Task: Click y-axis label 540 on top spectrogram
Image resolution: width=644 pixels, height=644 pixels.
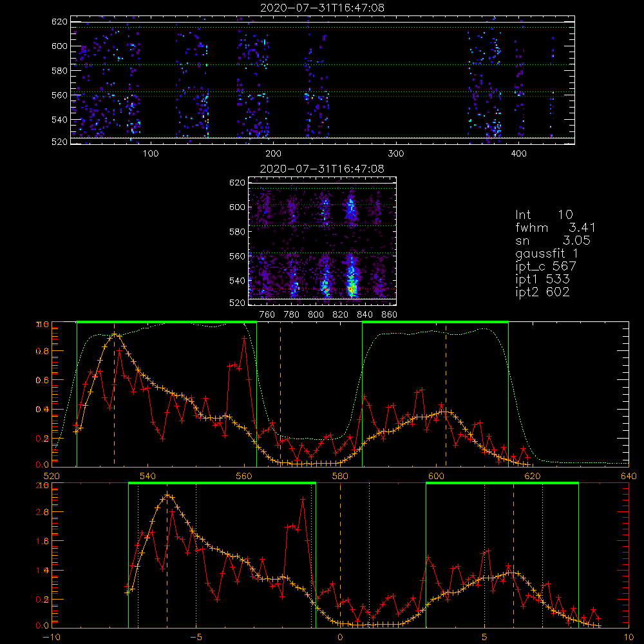Action: [x=59, y=120]
